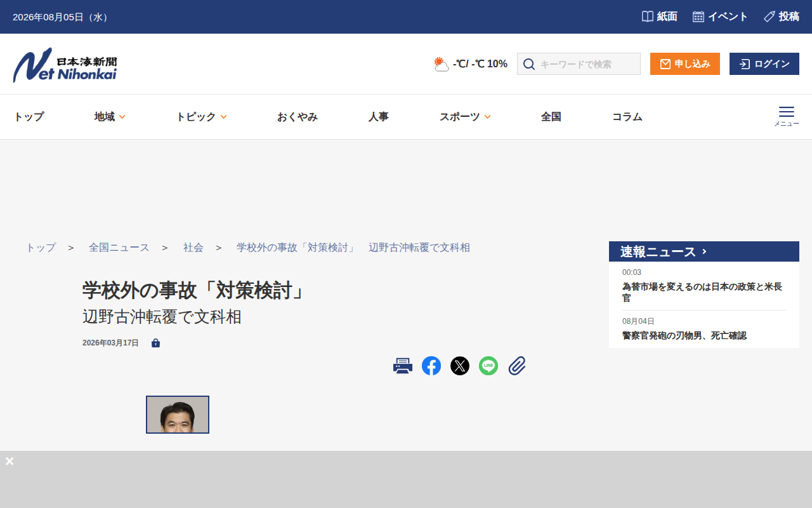
Task: Click the Net Nihonkai logo
Action: tap(65, 65)
